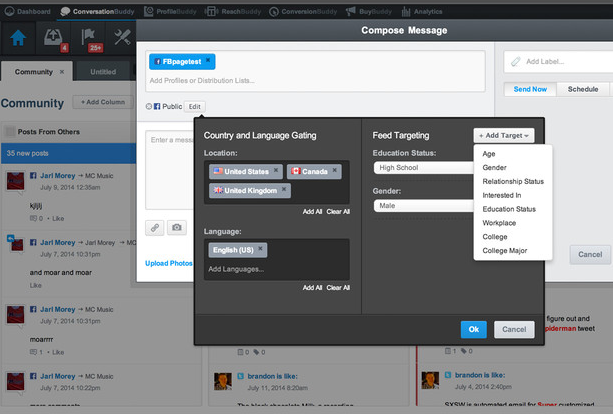Viewport: 613px width, 414px height.
Task: Like the moarrrr post
Action: [58, 352]
